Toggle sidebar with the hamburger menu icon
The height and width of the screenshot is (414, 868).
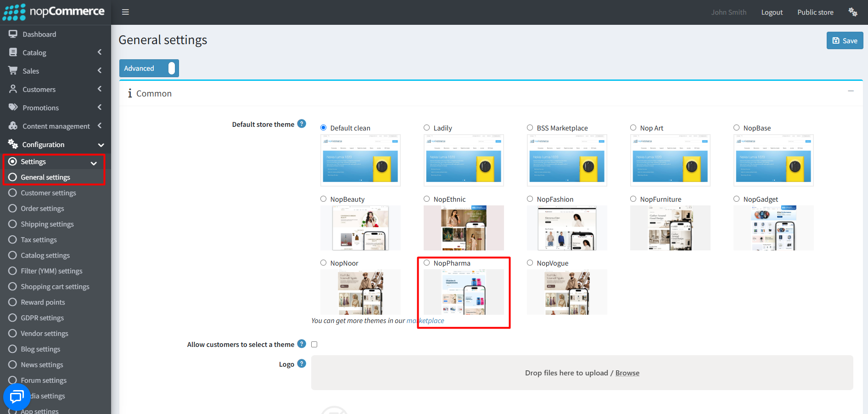125,12
